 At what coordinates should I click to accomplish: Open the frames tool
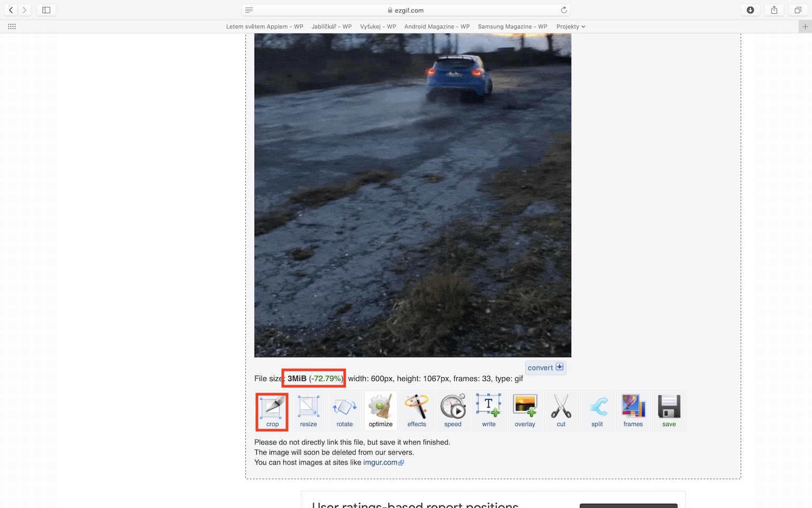(x=633, y=411)
